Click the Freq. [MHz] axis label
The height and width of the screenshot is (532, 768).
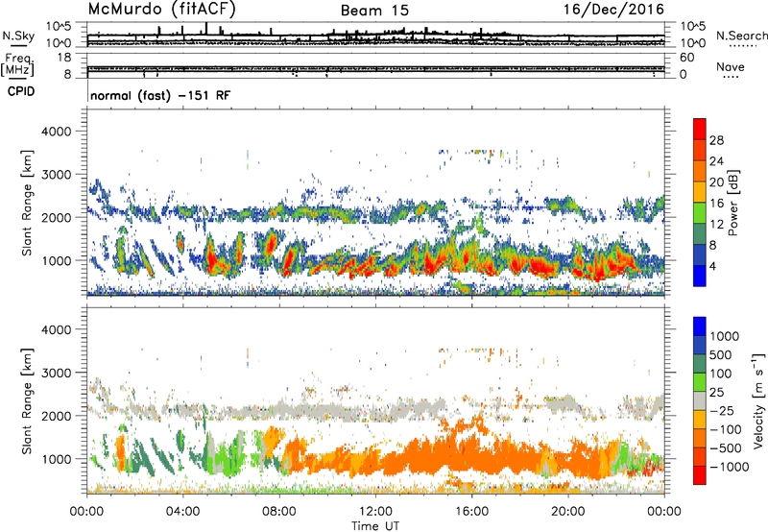[x=17, y=64]
